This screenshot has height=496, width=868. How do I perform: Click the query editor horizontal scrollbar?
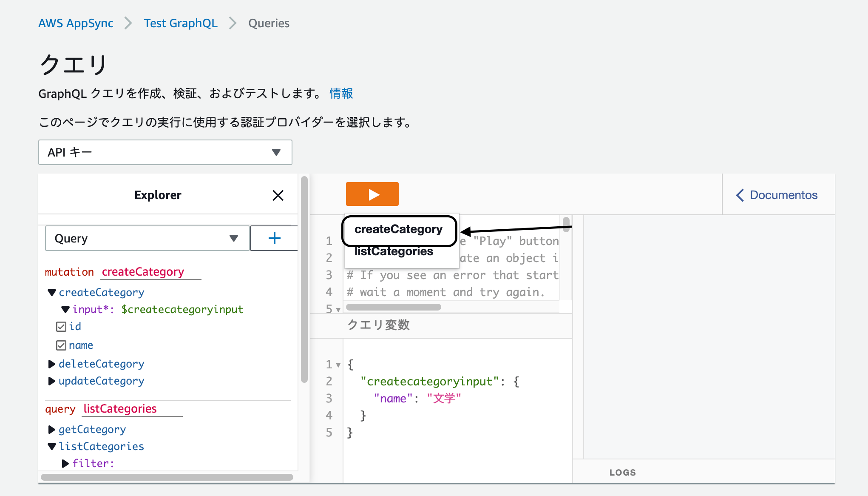(394, 307)
